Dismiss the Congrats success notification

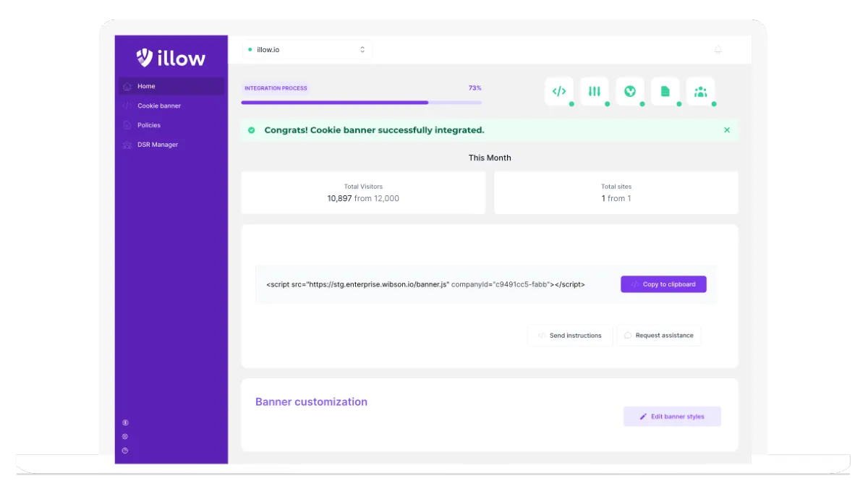click(x=727, y=130)
